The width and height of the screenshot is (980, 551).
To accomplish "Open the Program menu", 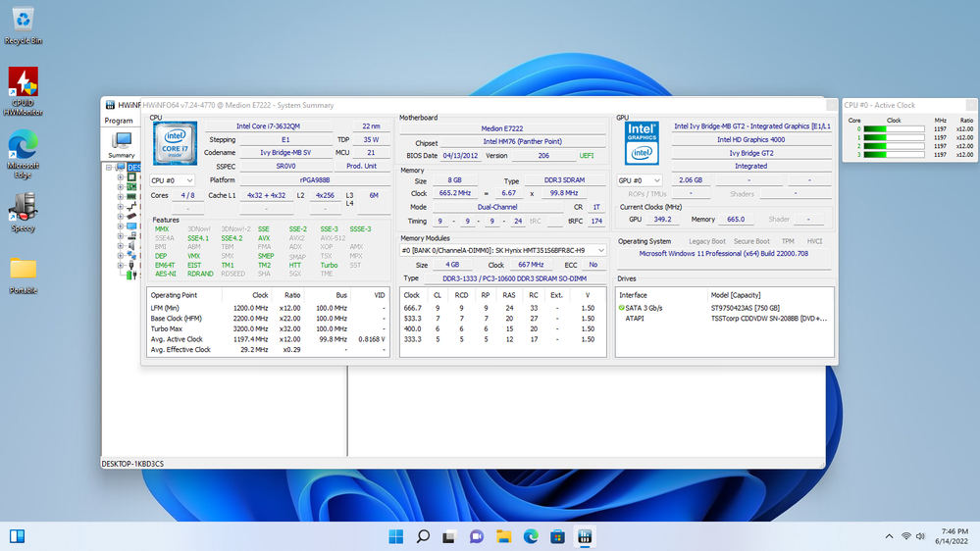I will 119,121.
